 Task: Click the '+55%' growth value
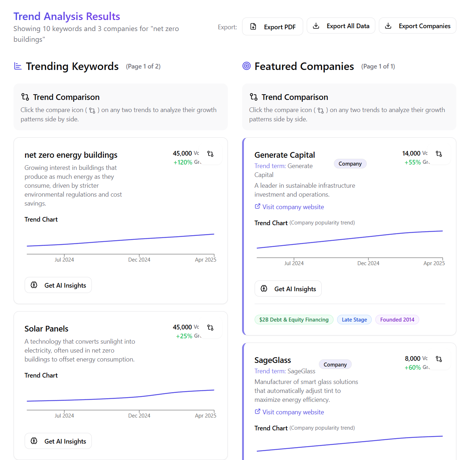(x=413, y=162)
